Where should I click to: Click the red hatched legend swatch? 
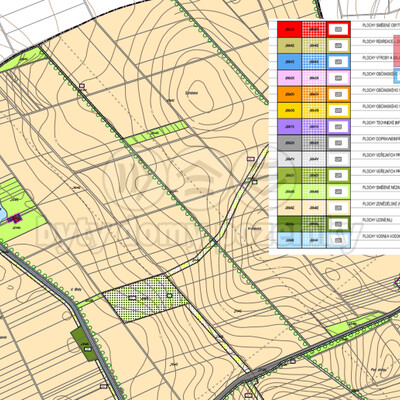[x=314, y=29]
